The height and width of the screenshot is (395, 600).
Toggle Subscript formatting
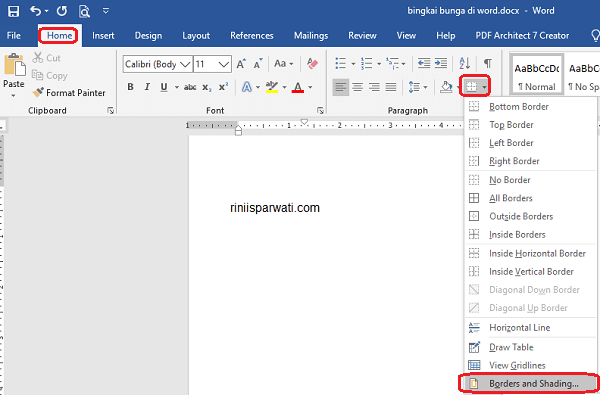coord(207,88)
